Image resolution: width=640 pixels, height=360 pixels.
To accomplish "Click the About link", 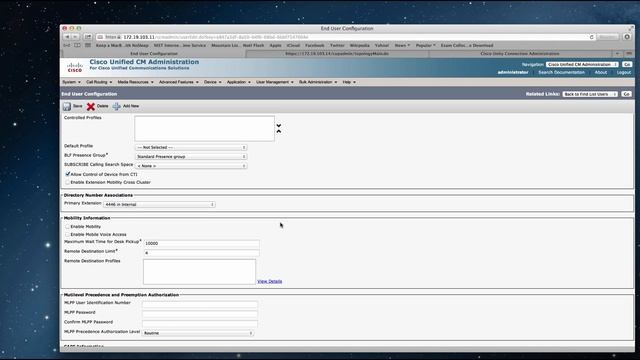I will 600,72.
